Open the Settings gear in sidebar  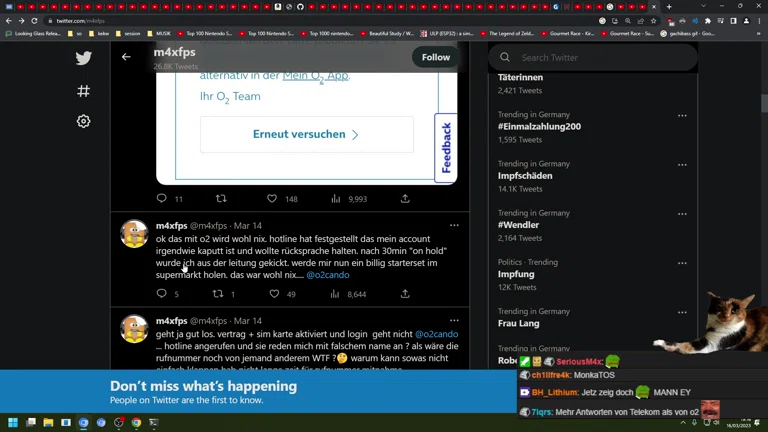(x=84, y=121)
